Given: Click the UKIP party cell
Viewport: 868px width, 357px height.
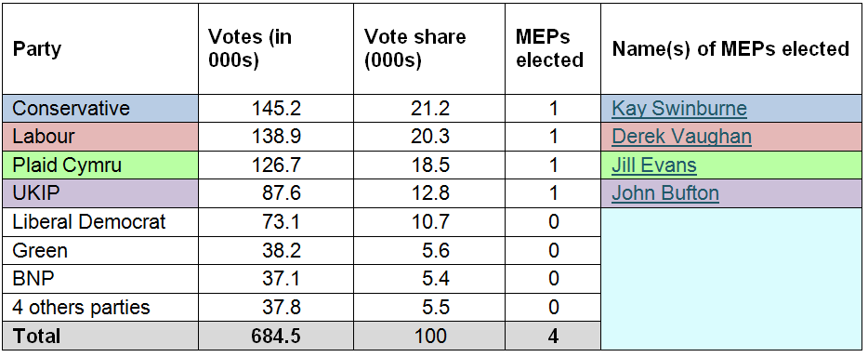Looking at the screenshot, I should coord(100,193).
